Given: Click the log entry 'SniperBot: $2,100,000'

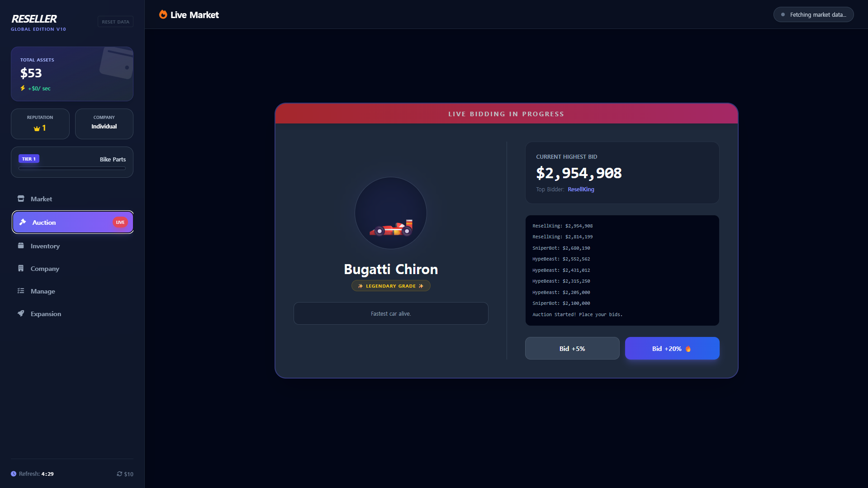Looking at the screenshot, I should pyautogui.click(x=561, y=303).
